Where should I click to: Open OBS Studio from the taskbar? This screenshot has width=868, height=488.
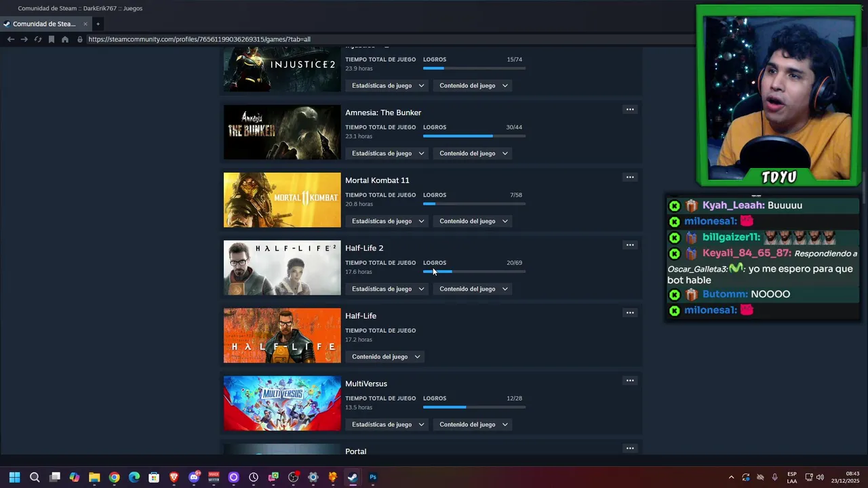294,477
